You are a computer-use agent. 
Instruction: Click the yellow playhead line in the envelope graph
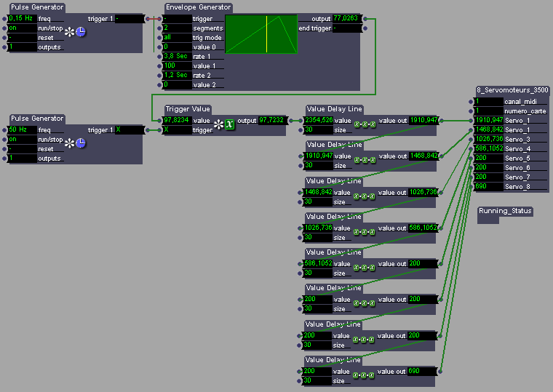click(x=266, y=34)
